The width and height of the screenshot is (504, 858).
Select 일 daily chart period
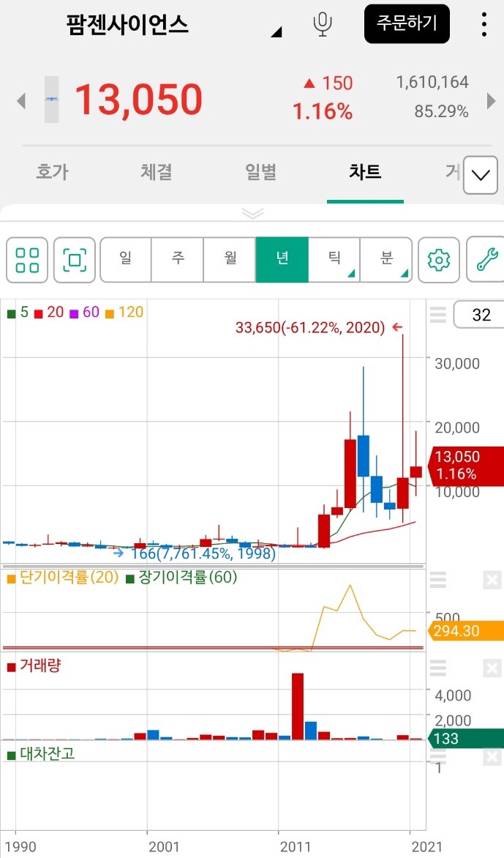[x=126, y=259]
